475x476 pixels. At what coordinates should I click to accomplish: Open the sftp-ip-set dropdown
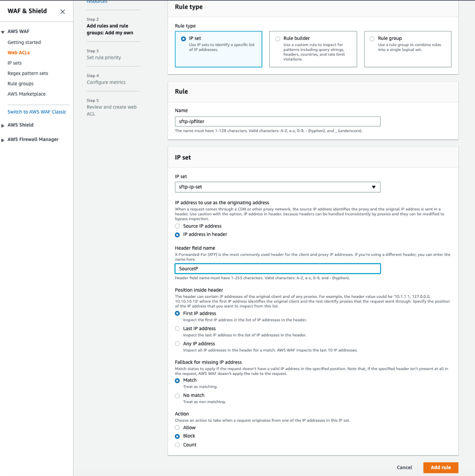pos(277,187)
